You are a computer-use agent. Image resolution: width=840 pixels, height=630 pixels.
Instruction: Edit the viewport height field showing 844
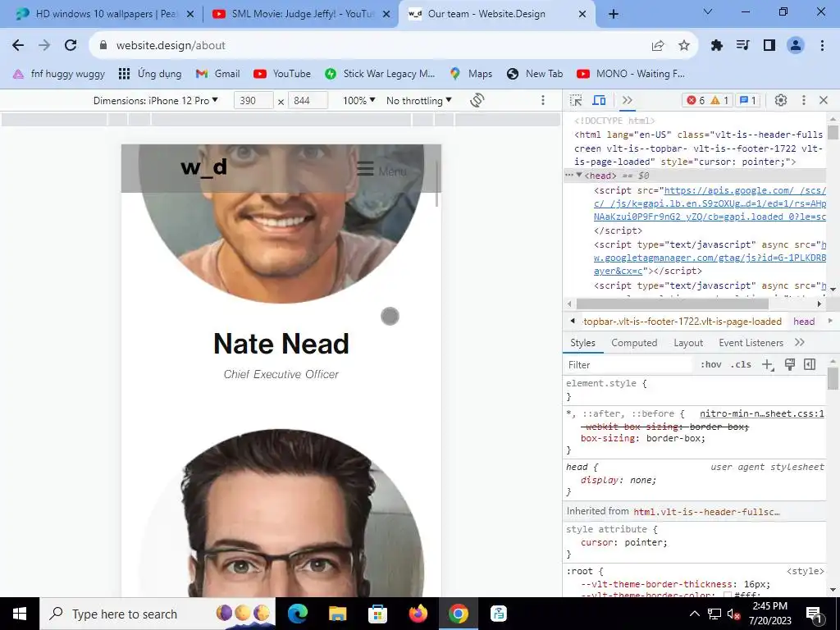pyautogui.click(x=308, y=101)
